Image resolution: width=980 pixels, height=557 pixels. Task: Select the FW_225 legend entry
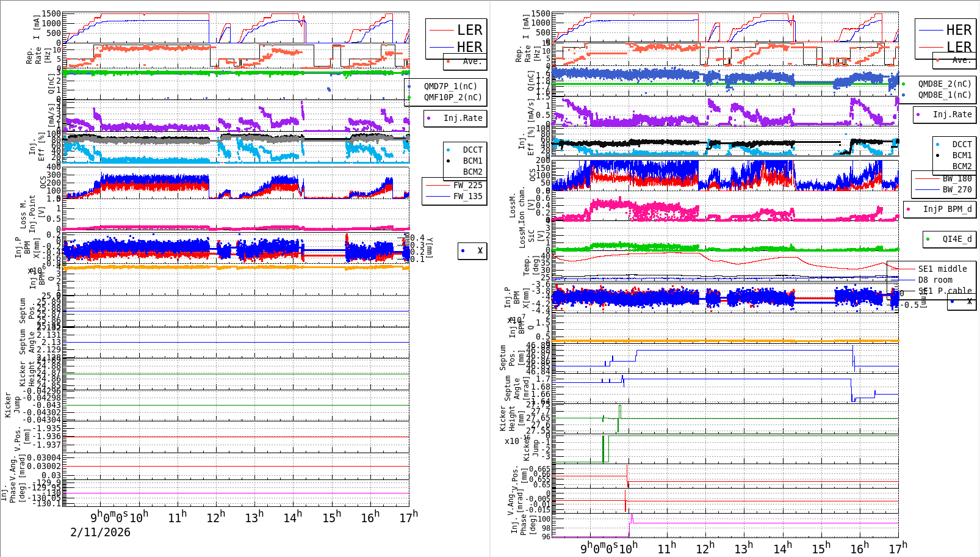[x=467, y=185]
